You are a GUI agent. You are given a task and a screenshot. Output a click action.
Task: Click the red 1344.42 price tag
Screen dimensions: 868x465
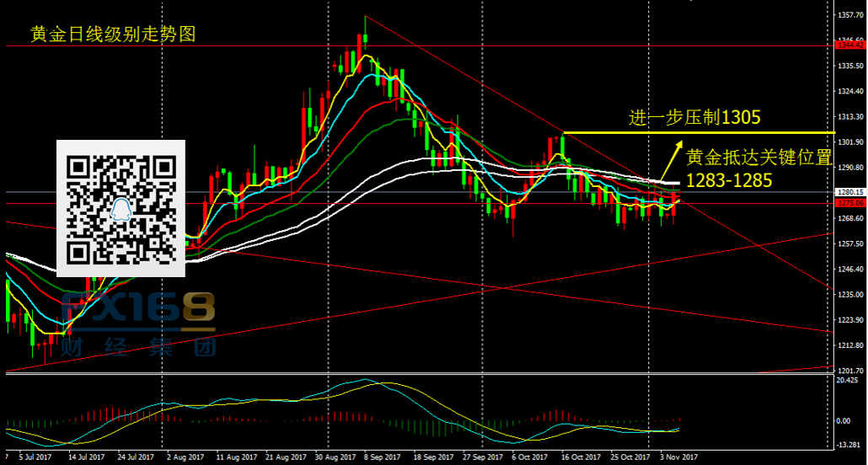pyautogui.click(x=849, y=45)
